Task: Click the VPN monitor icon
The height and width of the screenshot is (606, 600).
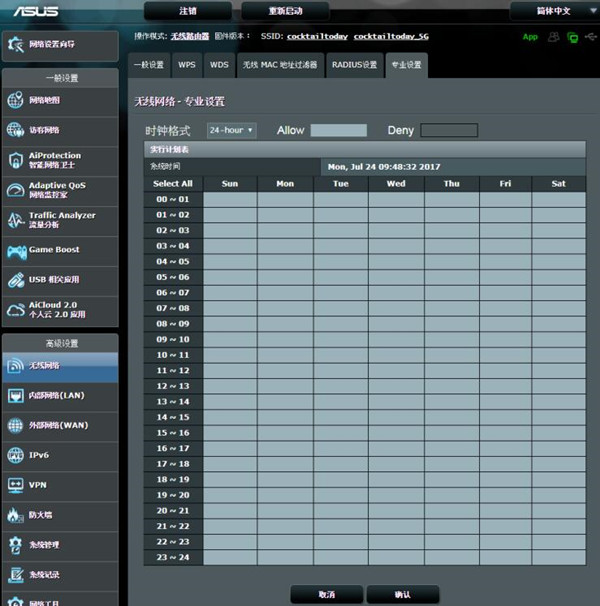Action: [x=16, y=485]
